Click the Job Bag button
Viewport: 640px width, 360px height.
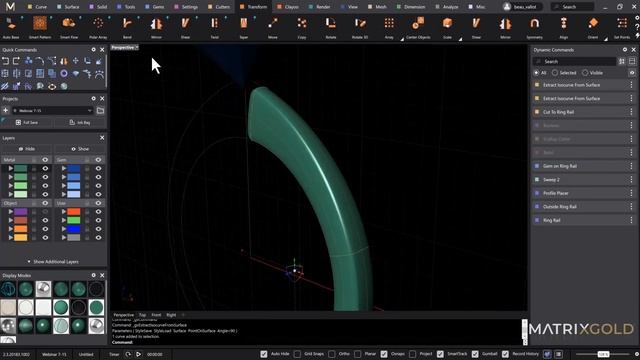[x=80, y=122]
